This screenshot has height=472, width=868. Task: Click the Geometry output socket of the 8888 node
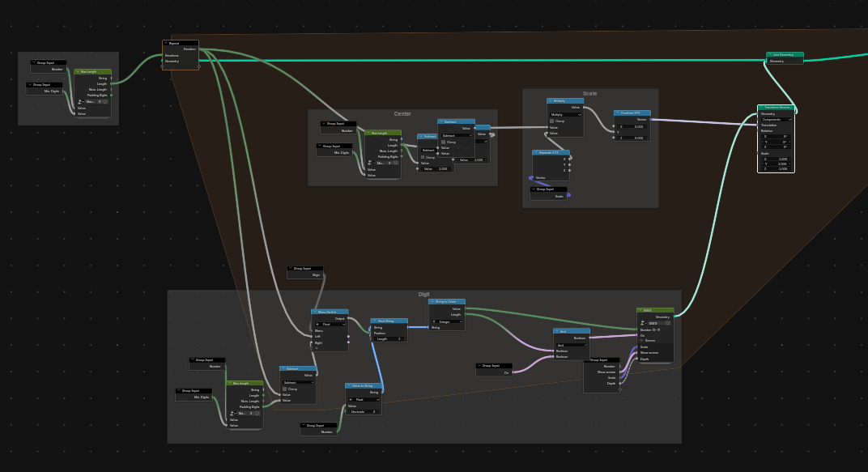click(674, 317)
